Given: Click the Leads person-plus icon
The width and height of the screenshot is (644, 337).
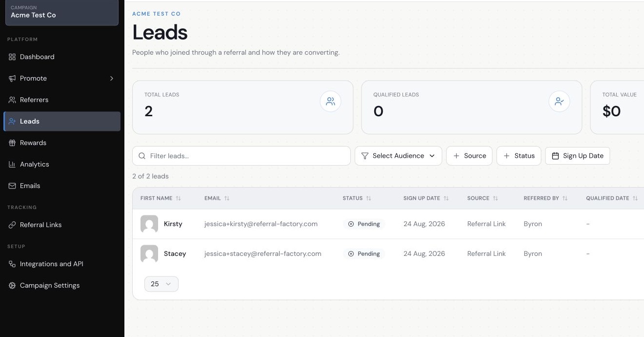Looking at the screenshot, I should click(12, 121).
